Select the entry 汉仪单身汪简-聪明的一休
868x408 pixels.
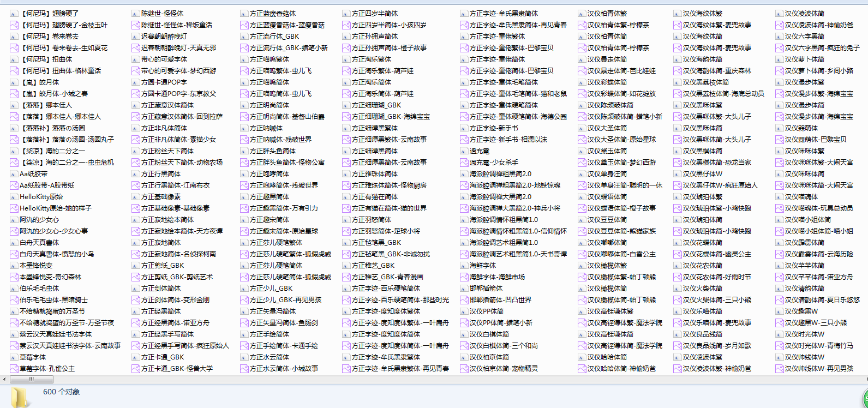625,185
